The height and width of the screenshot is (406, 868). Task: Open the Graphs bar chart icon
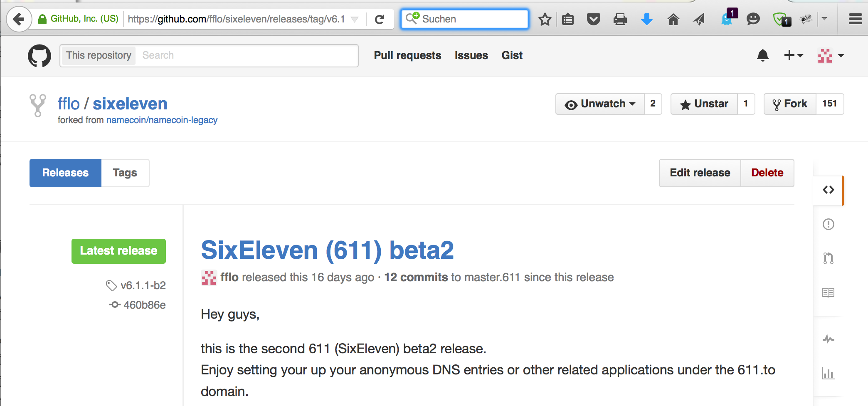coord(828,374)
